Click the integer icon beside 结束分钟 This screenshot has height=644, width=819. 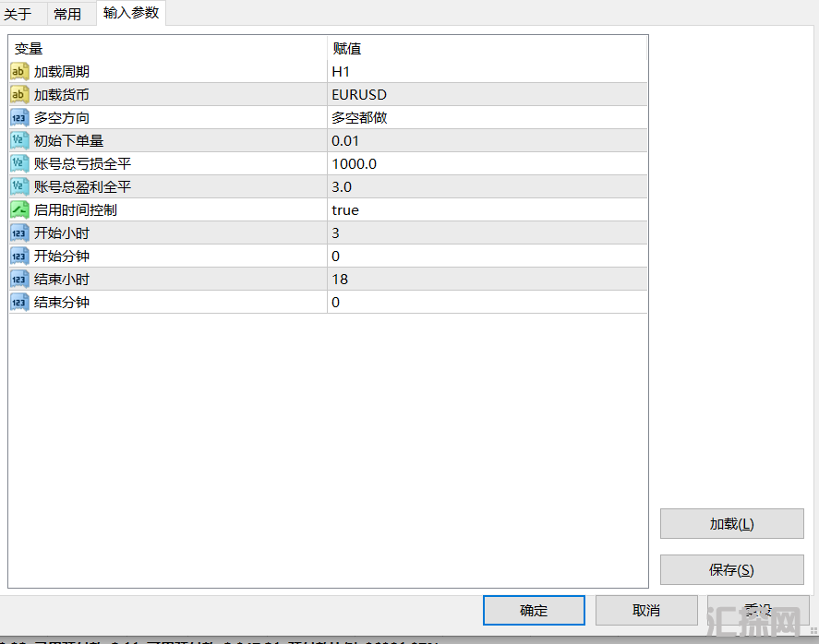click(x=19, y=302)
